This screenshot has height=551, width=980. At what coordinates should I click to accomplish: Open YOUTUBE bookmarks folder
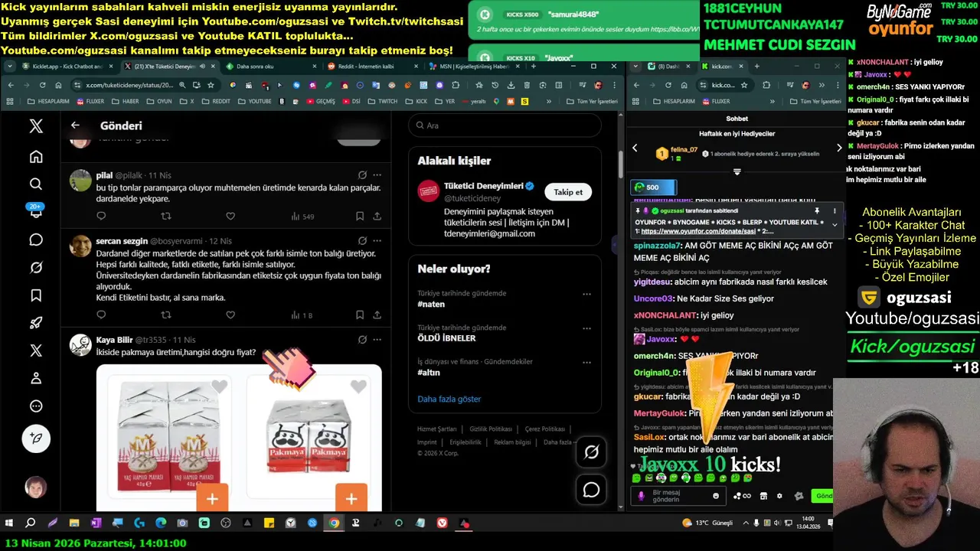255,101
